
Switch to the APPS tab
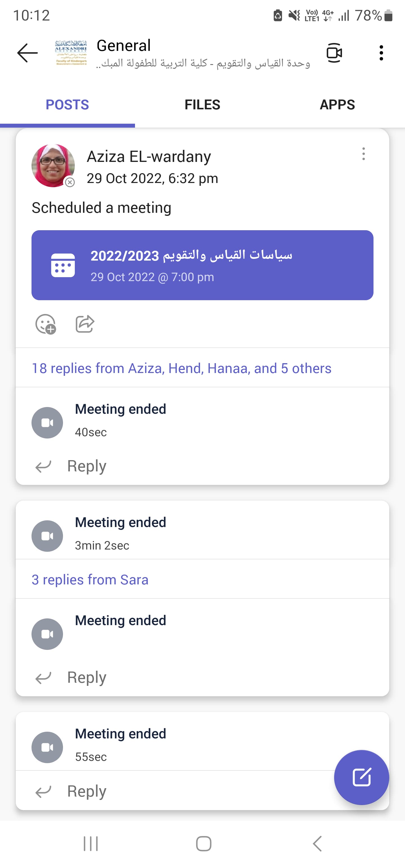click(x=337, y=105)
